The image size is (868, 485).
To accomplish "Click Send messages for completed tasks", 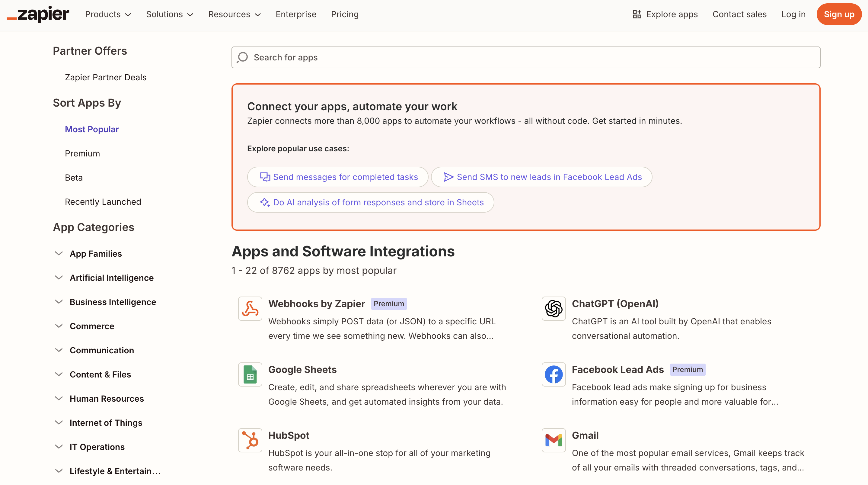I will [338, 177].
